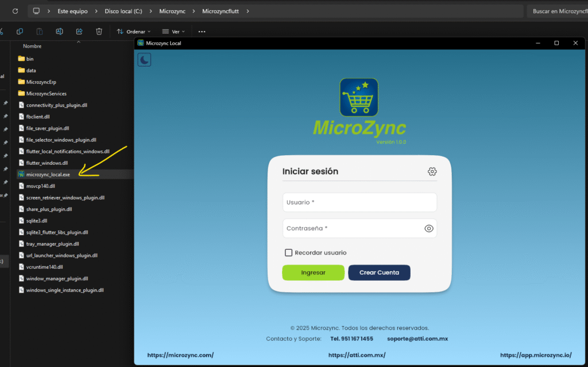Expand chevron after Microzyncflutt in address bar
The width and height of the screenshot is (588, 367).
coord(247,11)
